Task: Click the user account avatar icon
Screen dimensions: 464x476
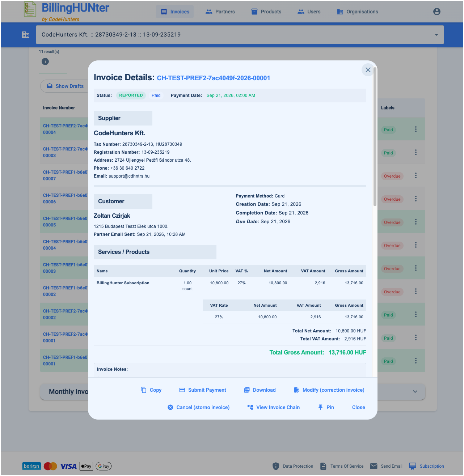Action: pyautogui.click(x=437, y=12)
